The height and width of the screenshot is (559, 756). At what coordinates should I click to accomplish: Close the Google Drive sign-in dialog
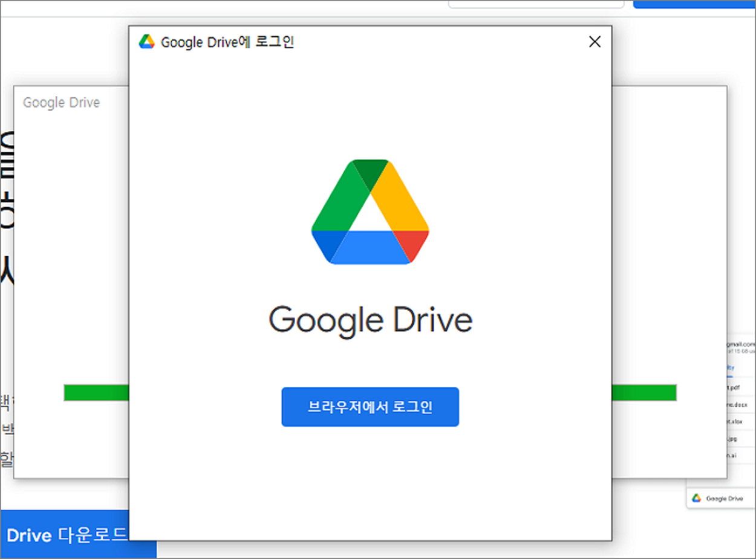595,42
